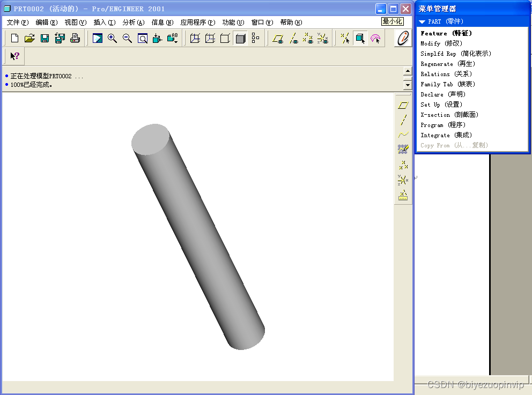
Task: Open the 文件(F) menu
Action: click(x=17, y=23)
